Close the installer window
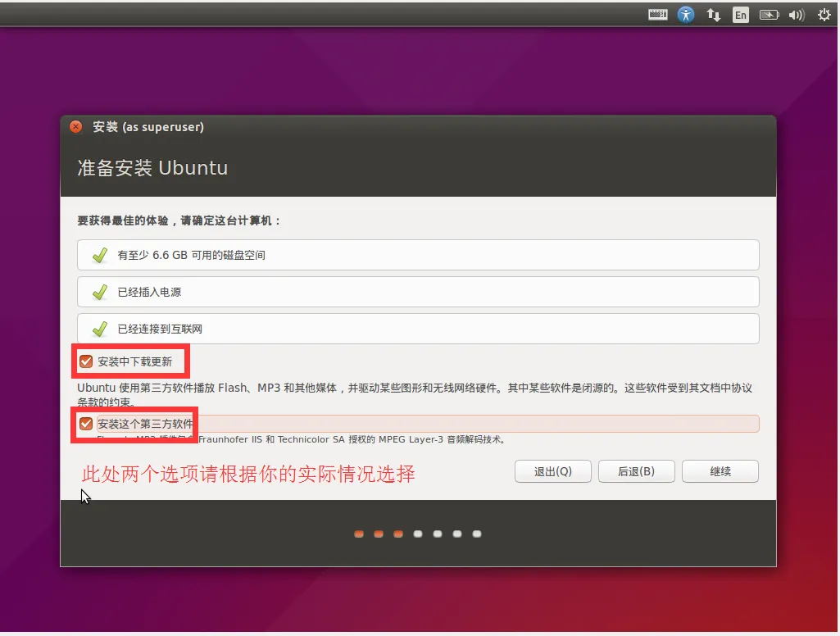Image resolution: width=840 pixels, height=636 pixels. tap(76, 127)
